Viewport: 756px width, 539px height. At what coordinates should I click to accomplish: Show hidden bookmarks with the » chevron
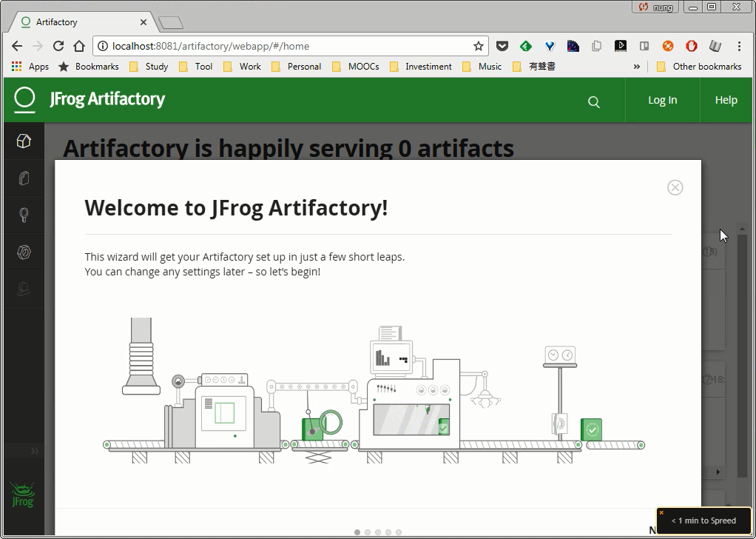coord(636,66)
